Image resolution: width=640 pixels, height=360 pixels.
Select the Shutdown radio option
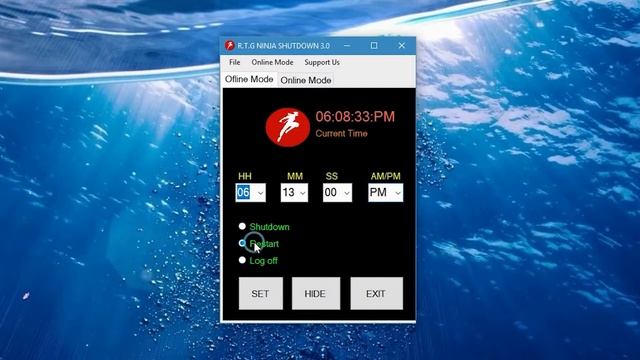click(x=242, y=226)
